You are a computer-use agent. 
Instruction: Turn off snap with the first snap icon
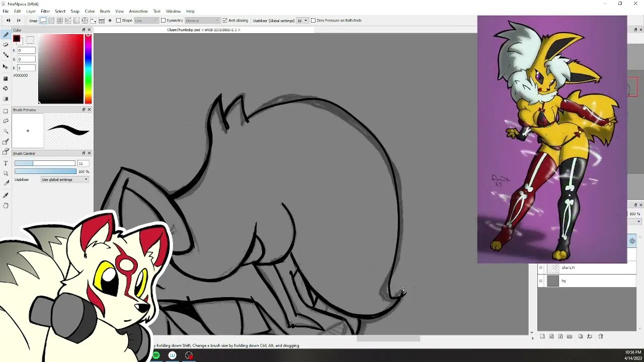(43, 21)
